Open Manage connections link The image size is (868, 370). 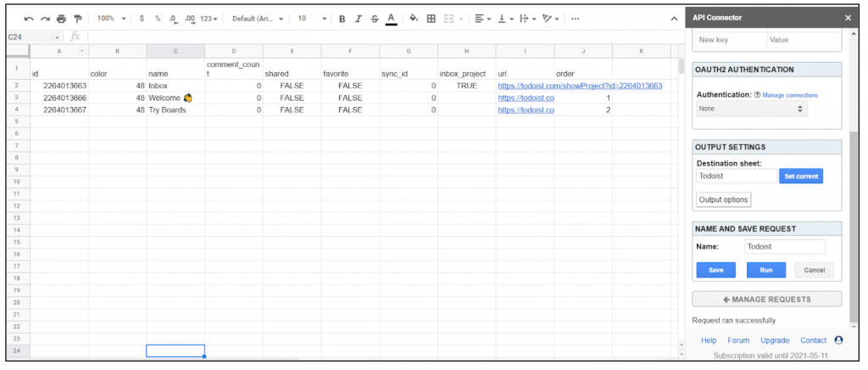[790, 95]
